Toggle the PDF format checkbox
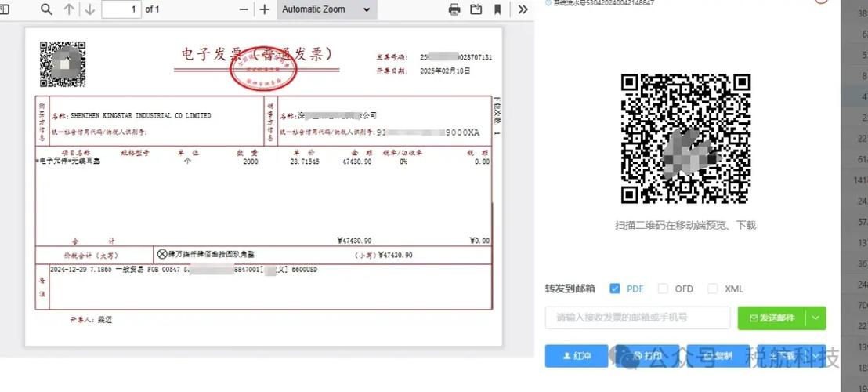Viewport: 868px width, 392px height. tap(614, 289)
